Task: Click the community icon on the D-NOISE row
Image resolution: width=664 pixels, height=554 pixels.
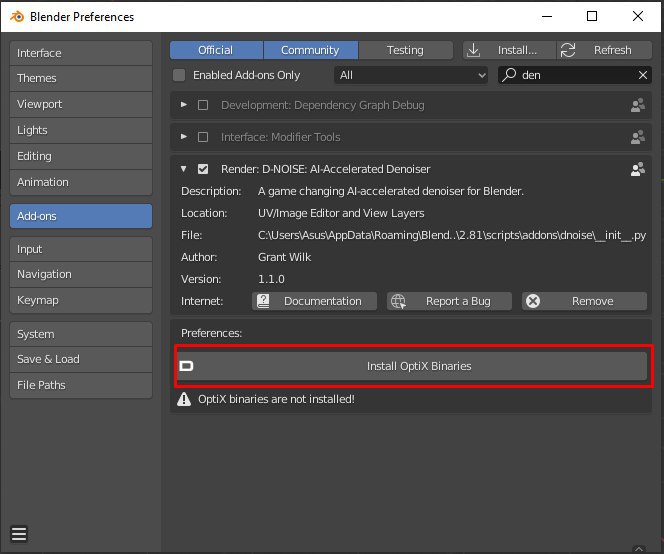Action: pos(638,169)
